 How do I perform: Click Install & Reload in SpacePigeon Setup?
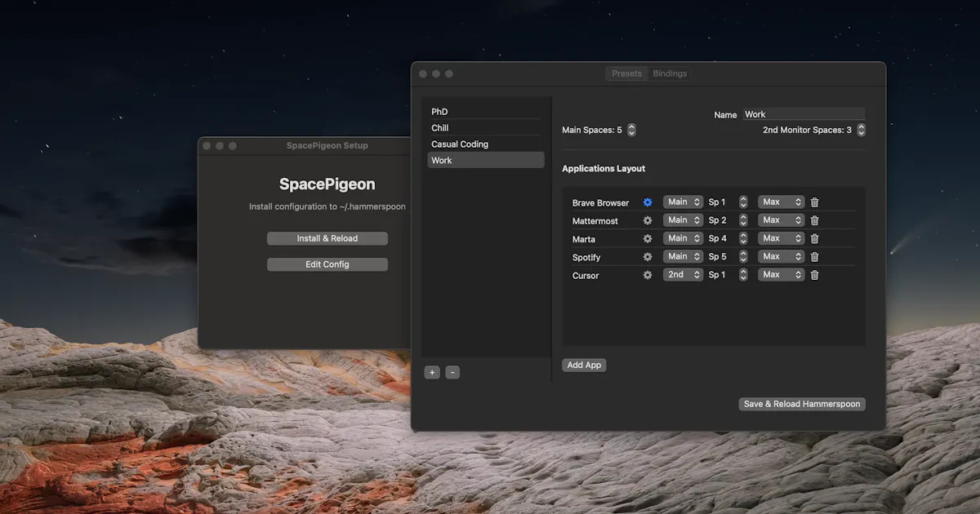(327, 238)
